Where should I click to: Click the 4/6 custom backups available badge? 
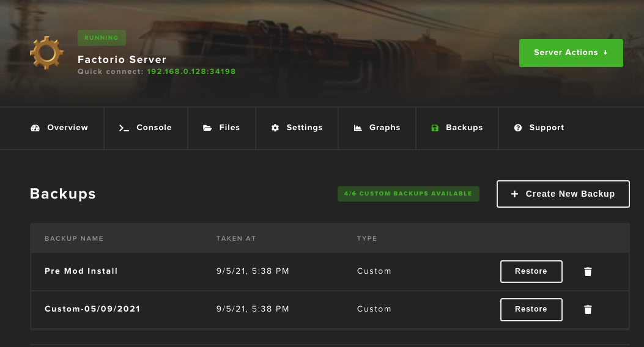click(409, 194)
